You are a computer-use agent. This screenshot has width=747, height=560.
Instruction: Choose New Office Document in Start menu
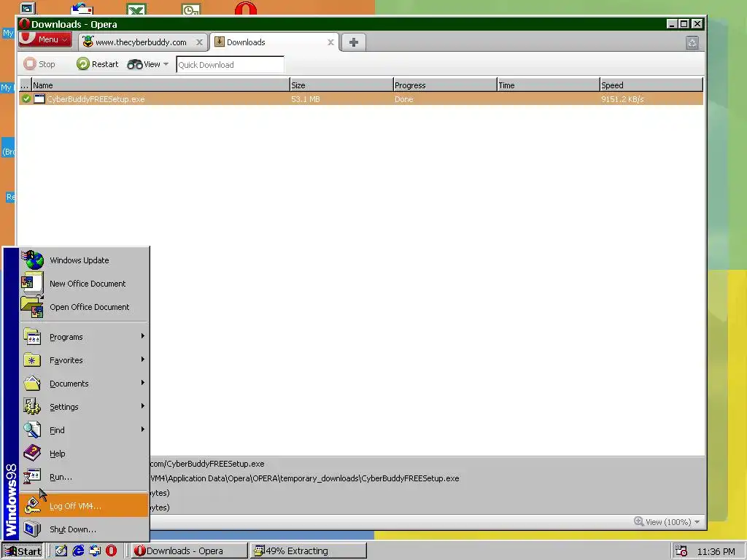[x=84, y=284]
